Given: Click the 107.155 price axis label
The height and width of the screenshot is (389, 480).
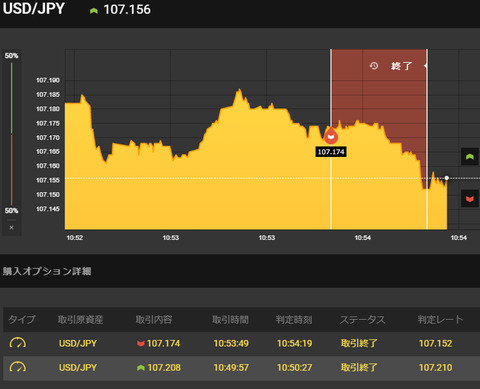Looking at the screenshot, I should coord(48,180).
